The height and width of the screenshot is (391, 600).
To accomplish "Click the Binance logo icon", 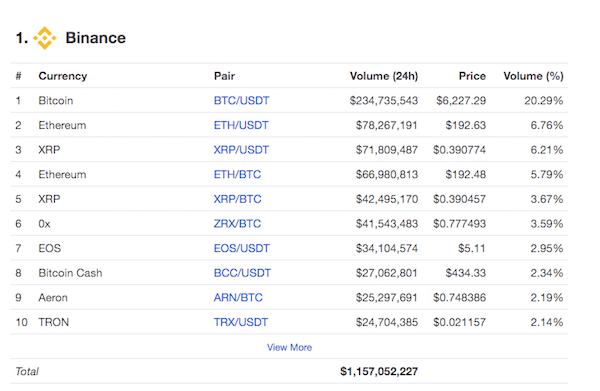I will click(45, 38).
